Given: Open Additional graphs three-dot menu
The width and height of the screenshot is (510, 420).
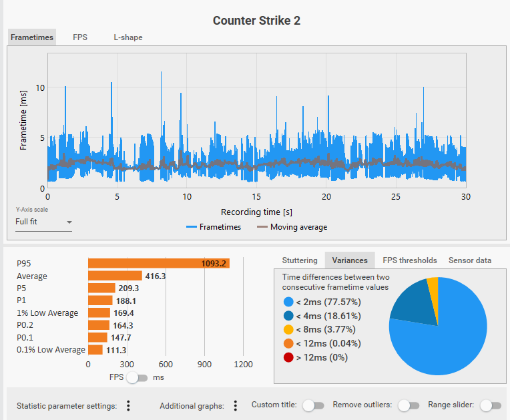Looking at the screenshot, I should click(236, 406).
